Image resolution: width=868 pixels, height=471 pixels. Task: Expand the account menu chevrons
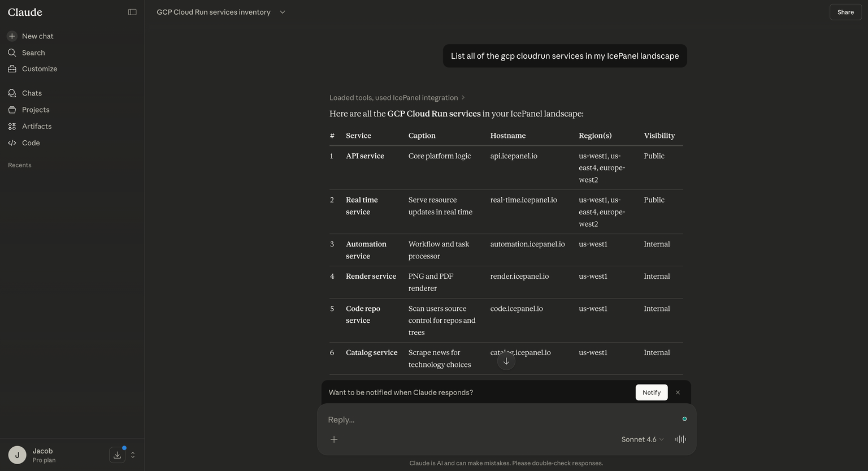[133, 455]
